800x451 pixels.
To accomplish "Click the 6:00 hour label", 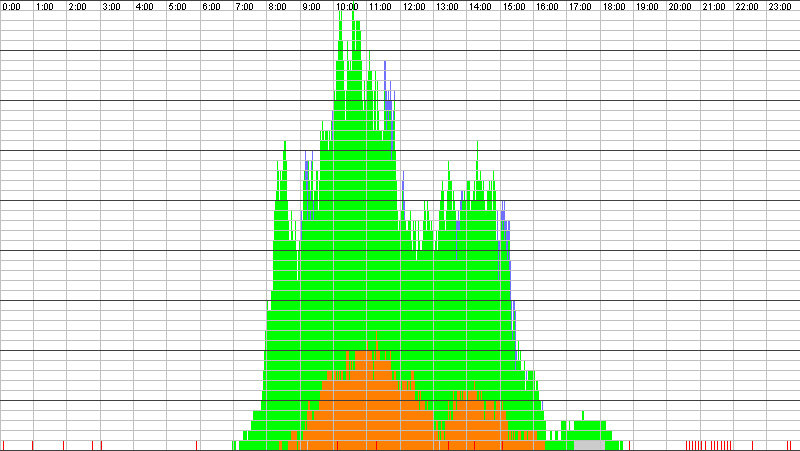I will point(211,7).
